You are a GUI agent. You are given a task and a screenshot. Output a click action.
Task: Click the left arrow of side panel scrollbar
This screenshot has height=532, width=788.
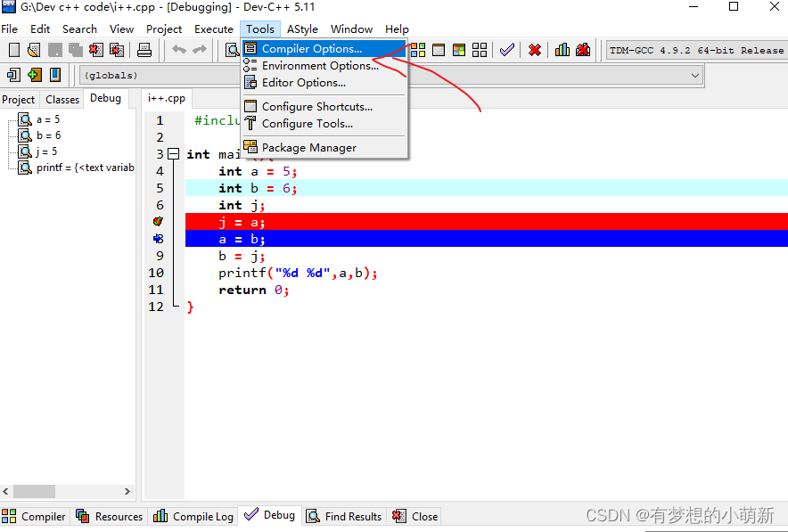5,491
